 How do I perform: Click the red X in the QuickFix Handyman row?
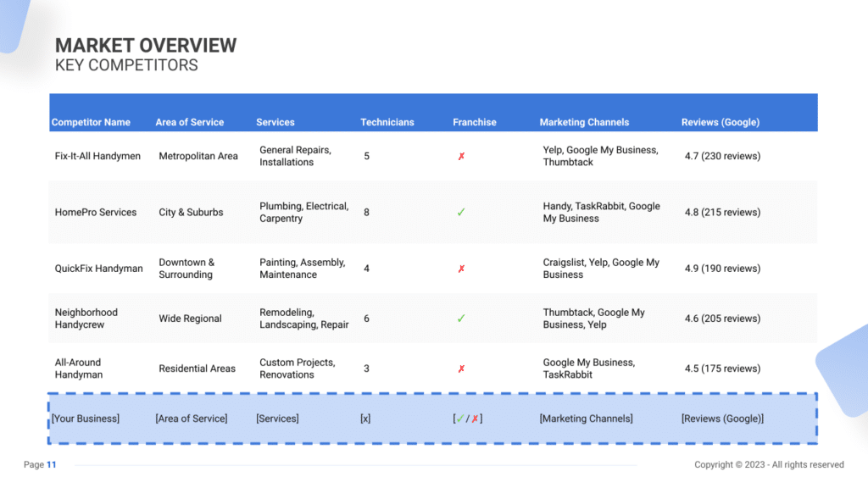(461, 269)
